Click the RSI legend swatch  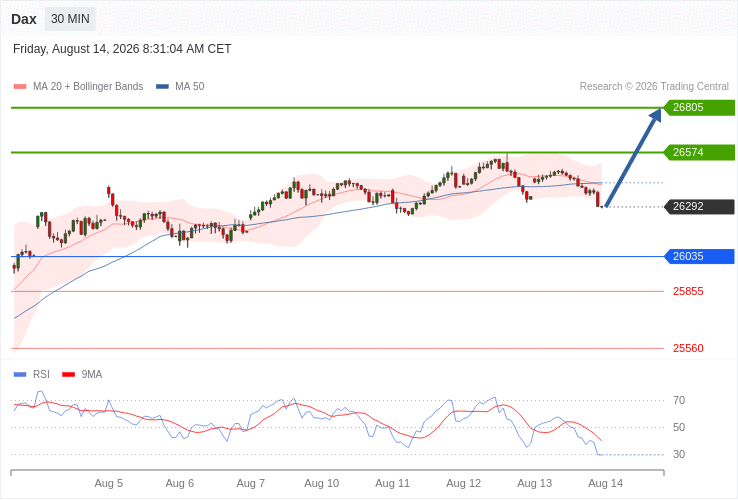pyautogui.click(x=20, y=375)
